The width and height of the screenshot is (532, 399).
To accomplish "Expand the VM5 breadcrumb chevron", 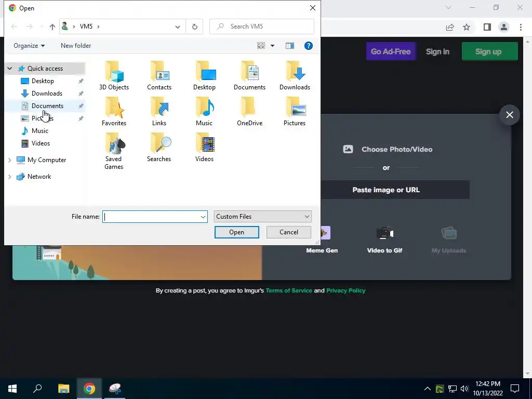I will [x=98, y=26].
